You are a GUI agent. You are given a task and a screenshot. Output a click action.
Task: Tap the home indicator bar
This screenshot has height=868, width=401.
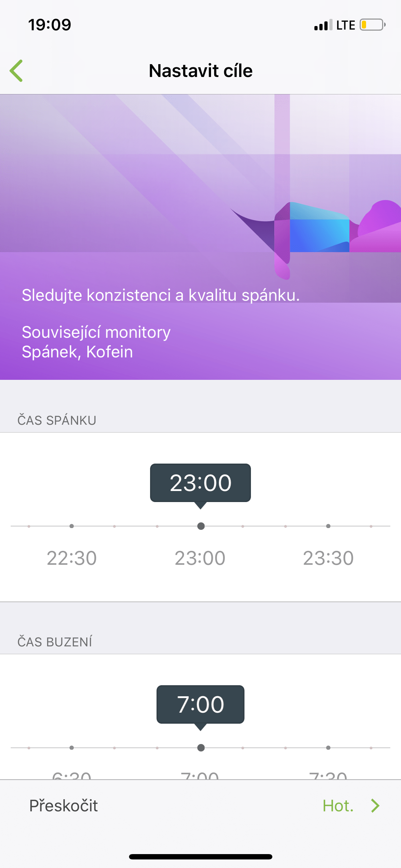[x=200, y=857]
